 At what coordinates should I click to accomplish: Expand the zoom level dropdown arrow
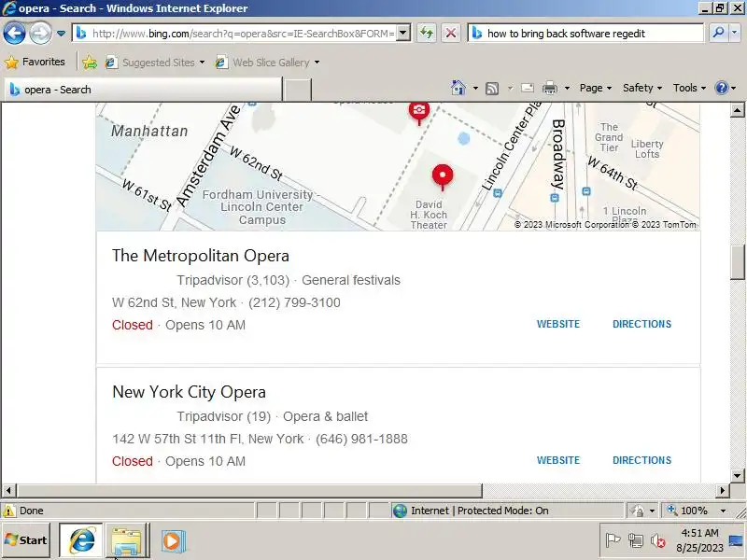click(x=723, y=511)
